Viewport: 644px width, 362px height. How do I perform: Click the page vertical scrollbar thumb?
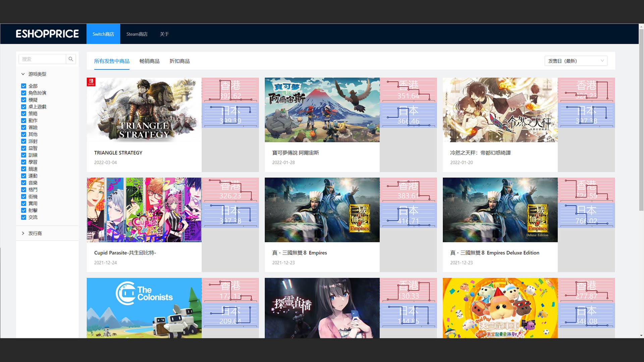pos(641,120)
